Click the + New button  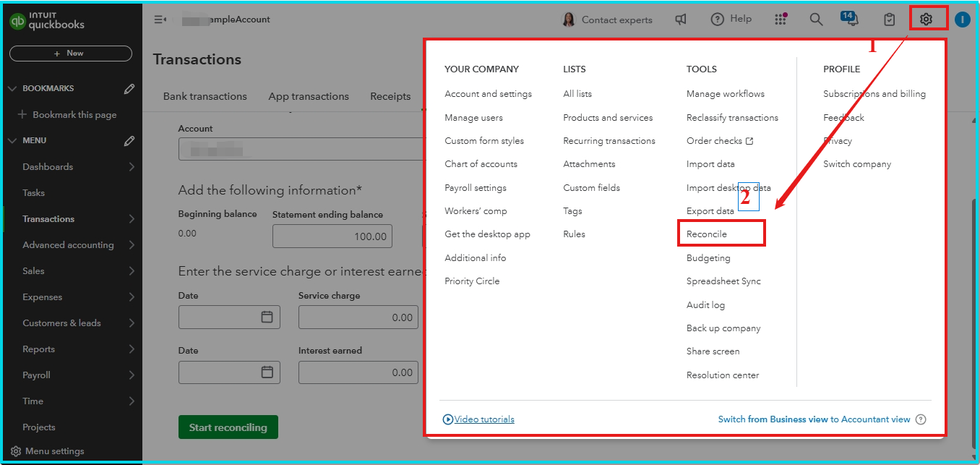coord(70,54)
